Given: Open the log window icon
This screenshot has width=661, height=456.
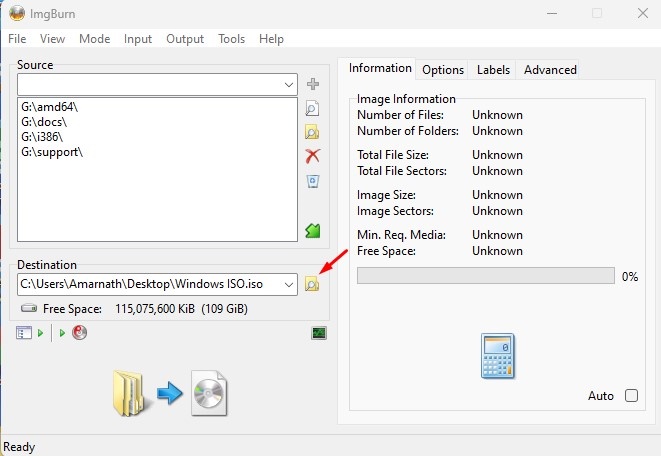Looking at the screenshot, I should (x=319, y=333).
